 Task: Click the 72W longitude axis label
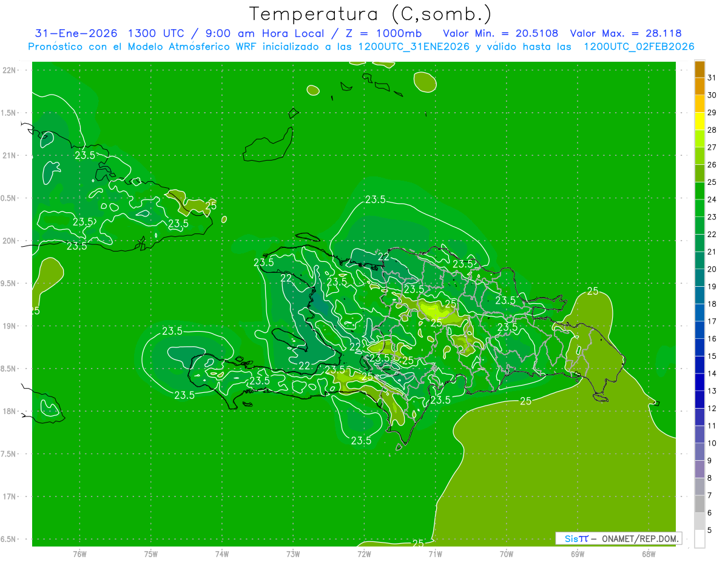(x=364, y=554)
